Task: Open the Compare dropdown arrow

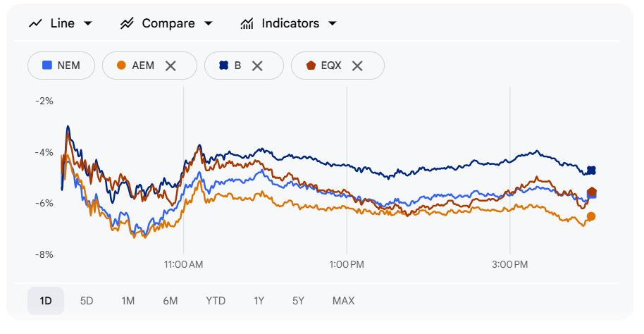Action: [x=208, y=23]
